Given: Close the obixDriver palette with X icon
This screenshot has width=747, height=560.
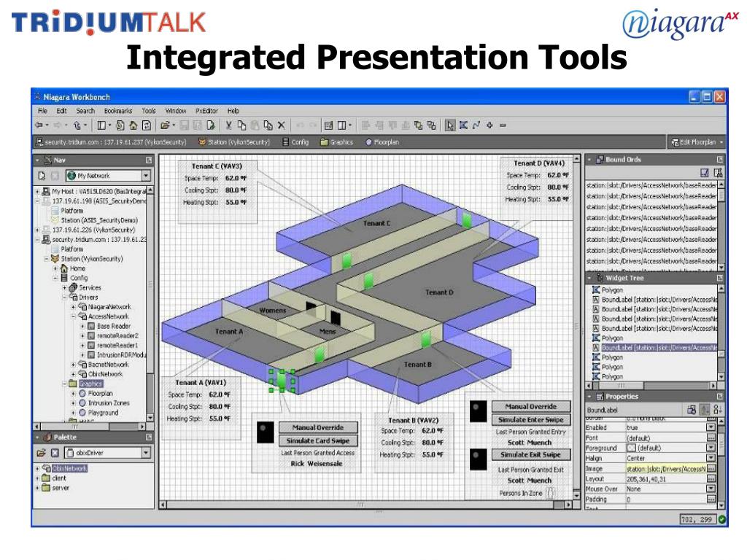Looking at the screenshot, I should (x=55, y=453).
